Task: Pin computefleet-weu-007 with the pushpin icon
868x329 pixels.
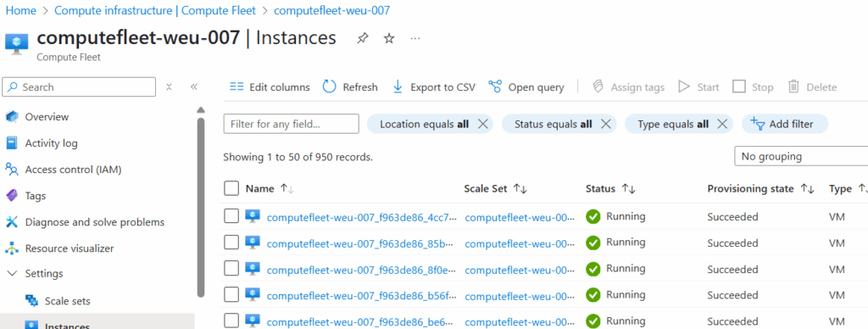Action: (363, 38)
